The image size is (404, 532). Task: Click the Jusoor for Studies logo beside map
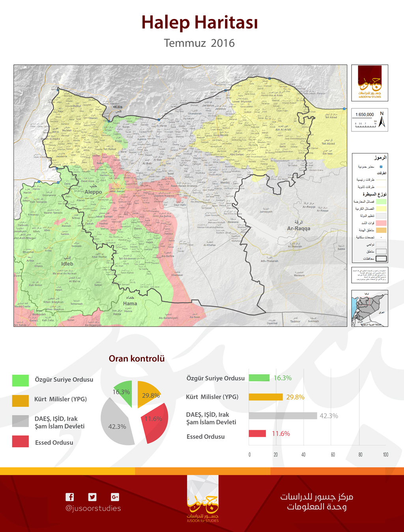pyautogui.click(x=370, y=83)
